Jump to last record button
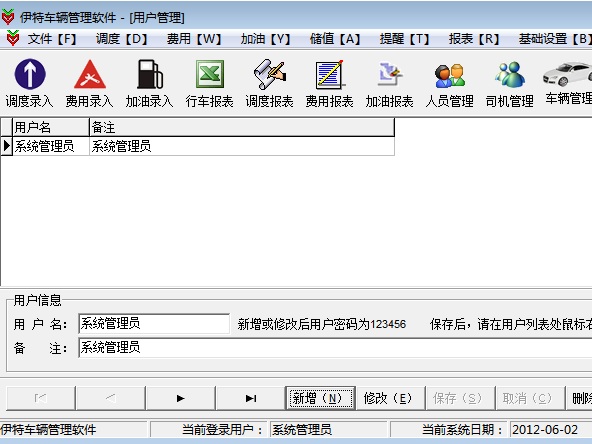The width and height of the screenshot is (592, 444). coord(250,398)
